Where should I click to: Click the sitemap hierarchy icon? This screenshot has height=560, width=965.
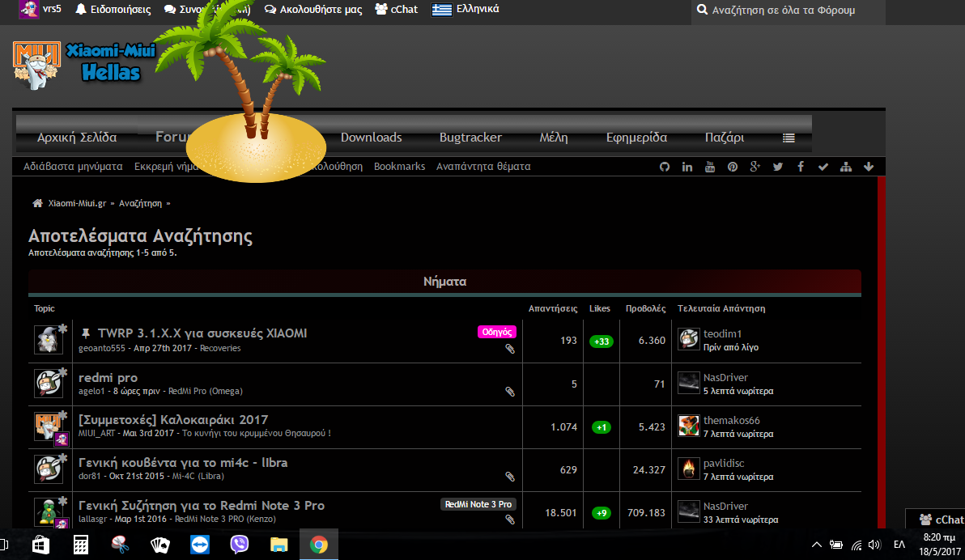tap(846, 167)
